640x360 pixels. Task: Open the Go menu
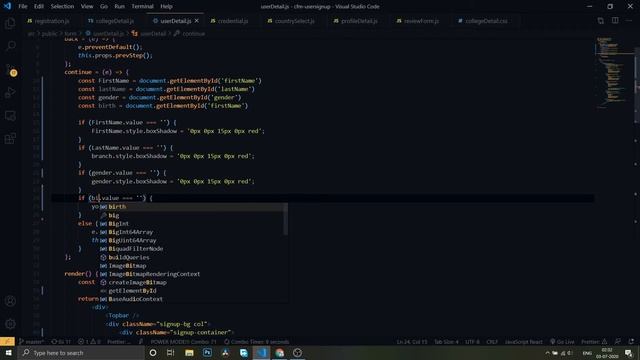(104, 7)
